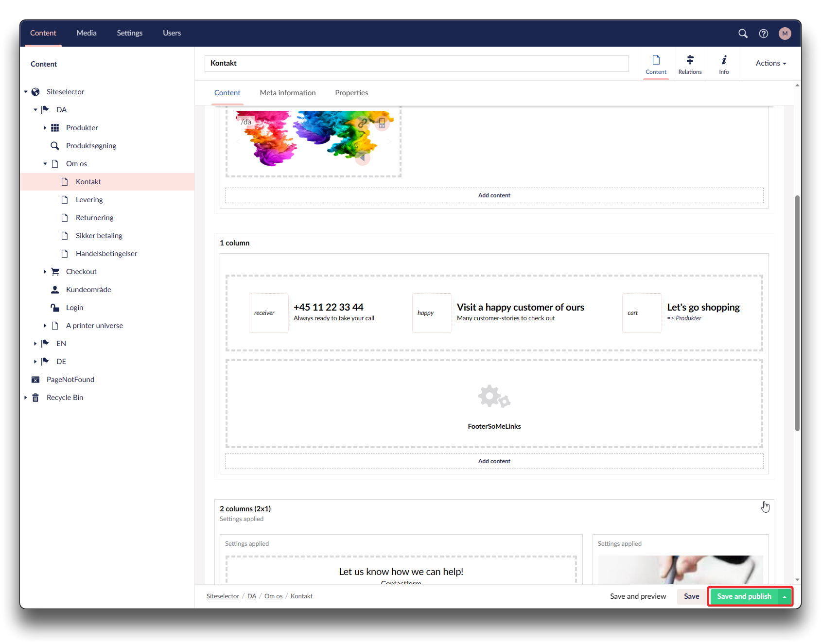The width and height of the screenshot is (821, 644).
Task: Click the Login lock icon in tree
Action: tap(55, 308)
